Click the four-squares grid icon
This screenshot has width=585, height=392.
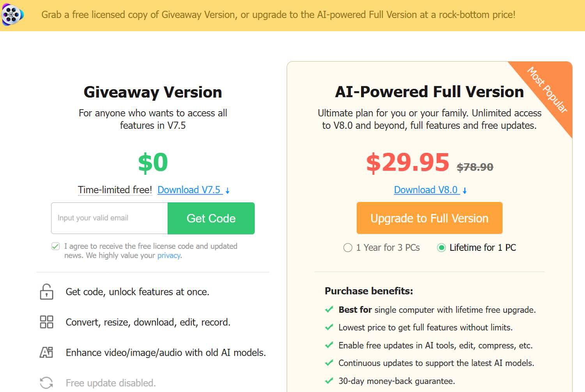coord(46,322)
